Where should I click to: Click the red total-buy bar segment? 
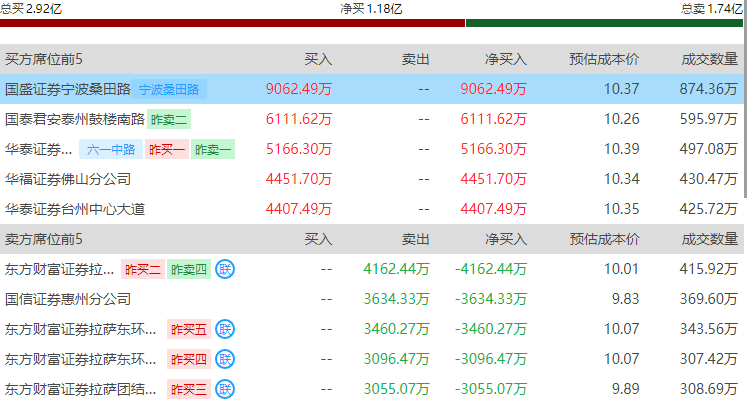click(x=232, y=23)
